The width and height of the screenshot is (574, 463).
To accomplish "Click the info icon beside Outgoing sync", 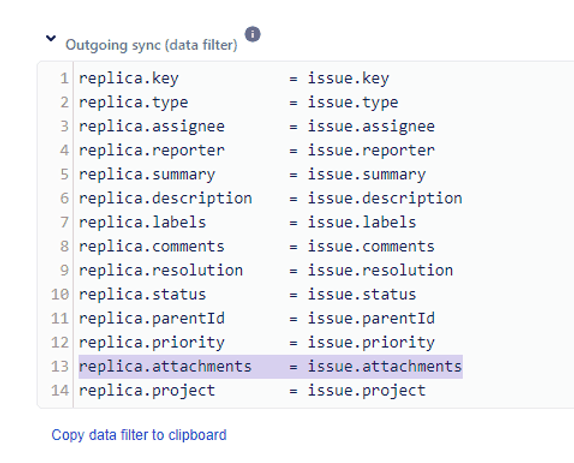I will click(x=253, y=34).
